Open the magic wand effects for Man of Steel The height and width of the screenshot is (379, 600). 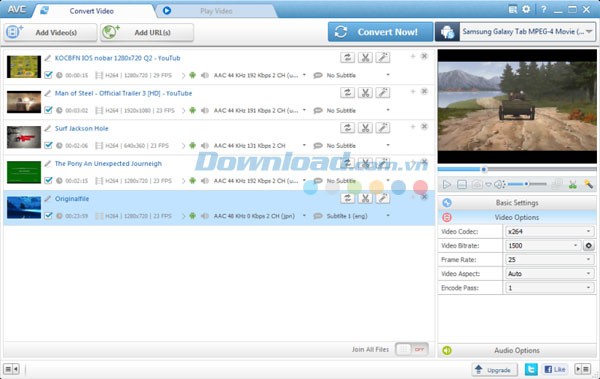coord(383,93)
